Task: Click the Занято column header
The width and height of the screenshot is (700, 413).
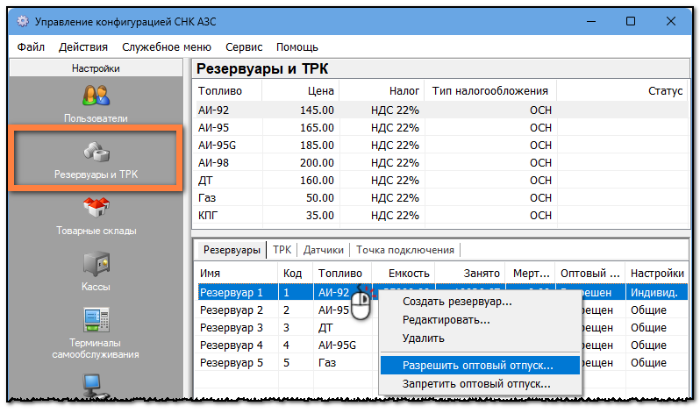Action: (x=470, y=273)
